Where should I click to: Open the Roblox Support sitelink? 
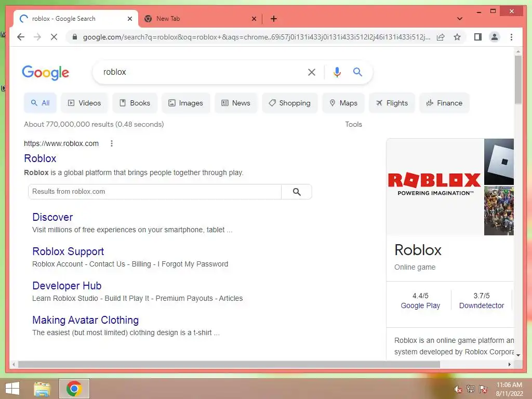pyautogui.click(x=68, y=251)
